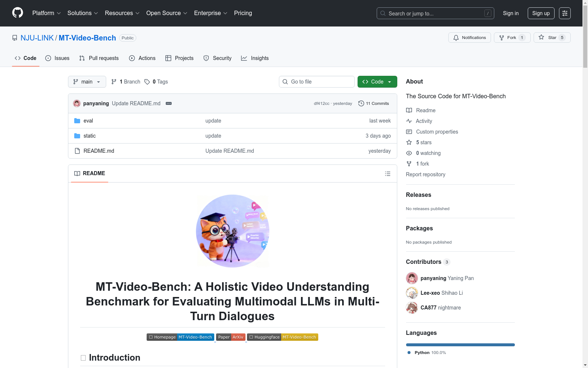Click the Activity pulse icon
Viewport: 588px width, 368px height.
click(409, 121)
